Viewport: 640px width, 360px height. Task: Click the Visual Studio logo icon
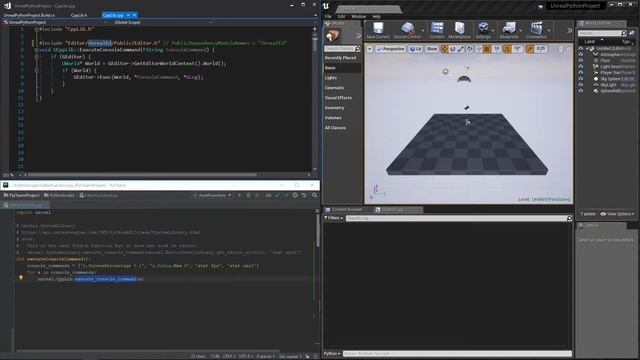7,6
